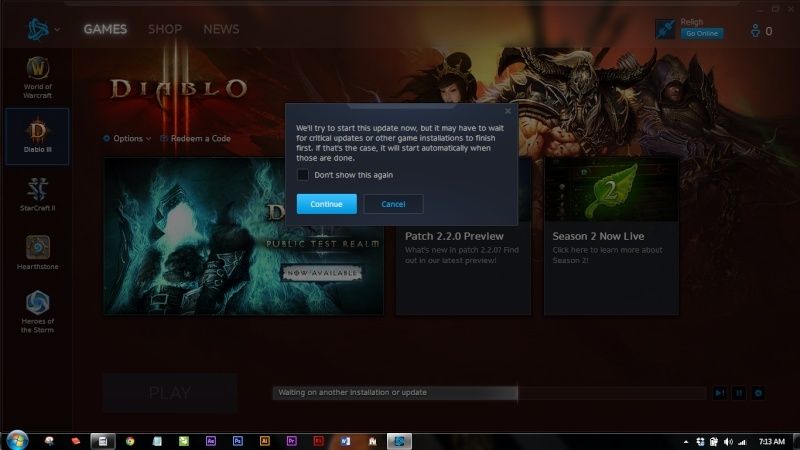Open the update settings gear icon
The height and width of the screenshot is (450, 800).
[758, 393]
